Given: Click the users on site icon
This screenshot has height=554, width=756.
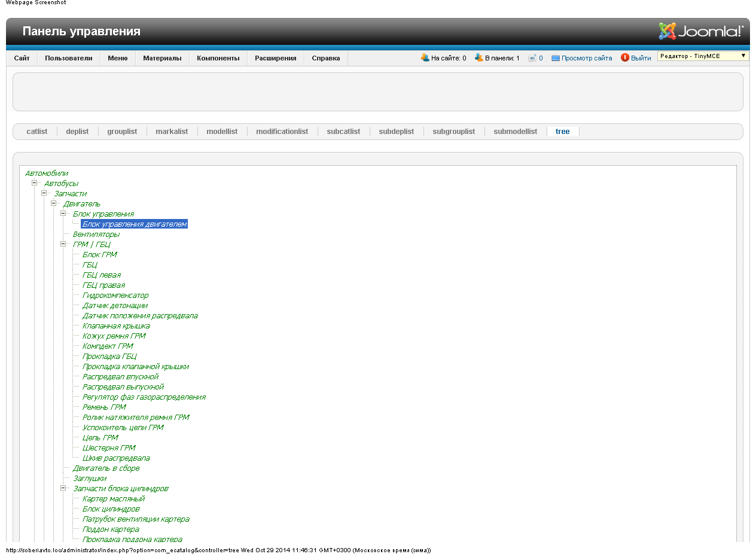Looking at the screenshot, I should [425, 58].
